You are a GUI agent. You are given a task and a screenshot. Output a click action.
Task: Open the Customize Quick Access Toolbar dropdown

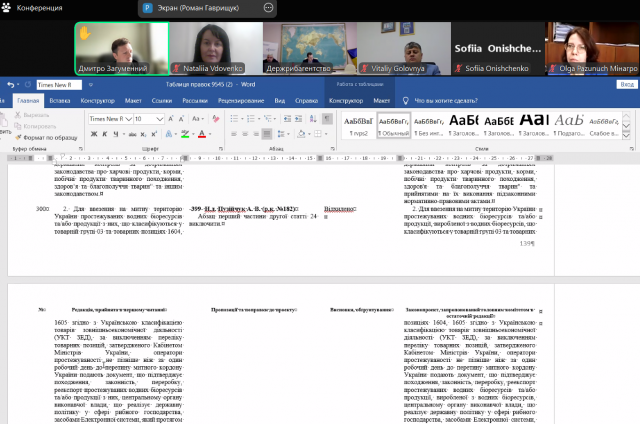(x=91, y=84)
